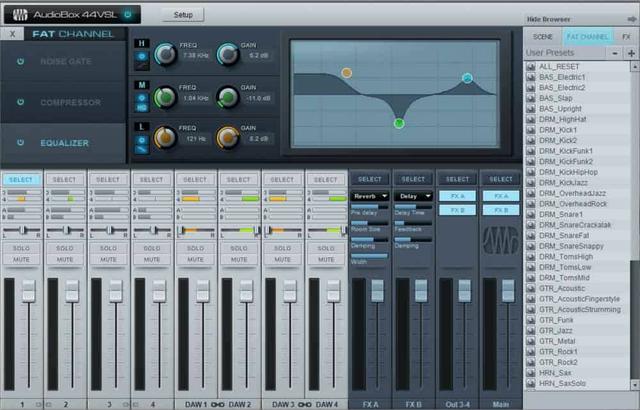Switch to the Scene tab
Screen dimensions: 640x410
[x=543, y=37]
